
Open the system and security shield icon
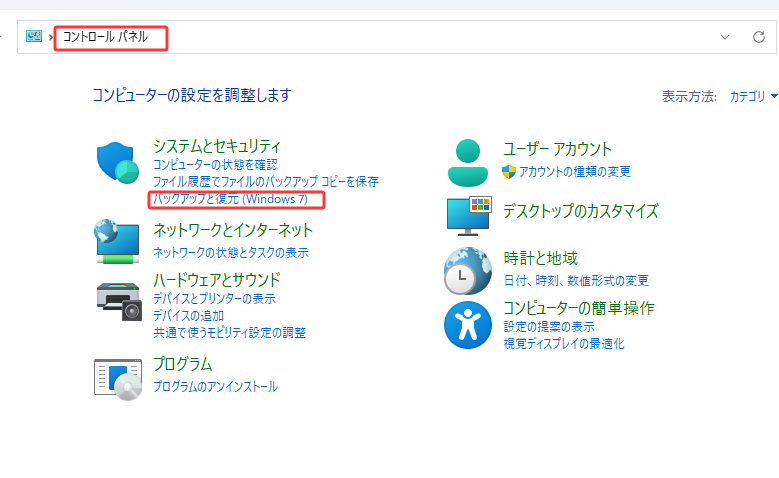(118, 163)
